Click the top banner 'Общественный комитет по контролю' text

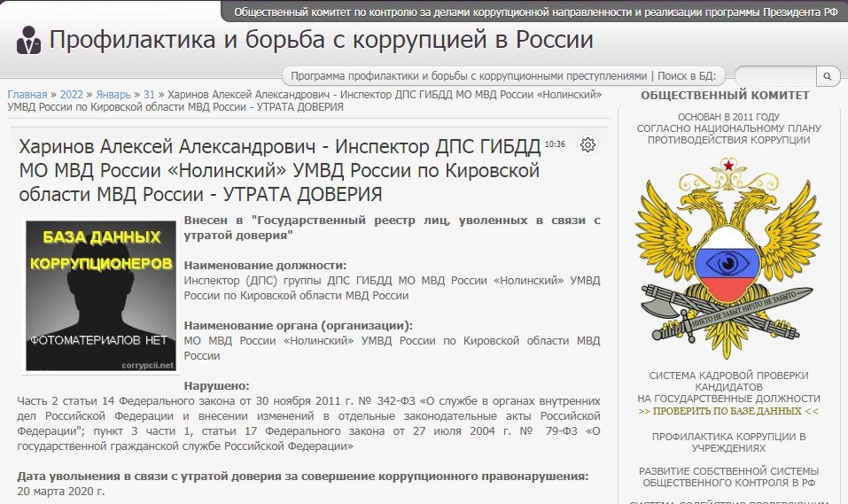(535, 12)
